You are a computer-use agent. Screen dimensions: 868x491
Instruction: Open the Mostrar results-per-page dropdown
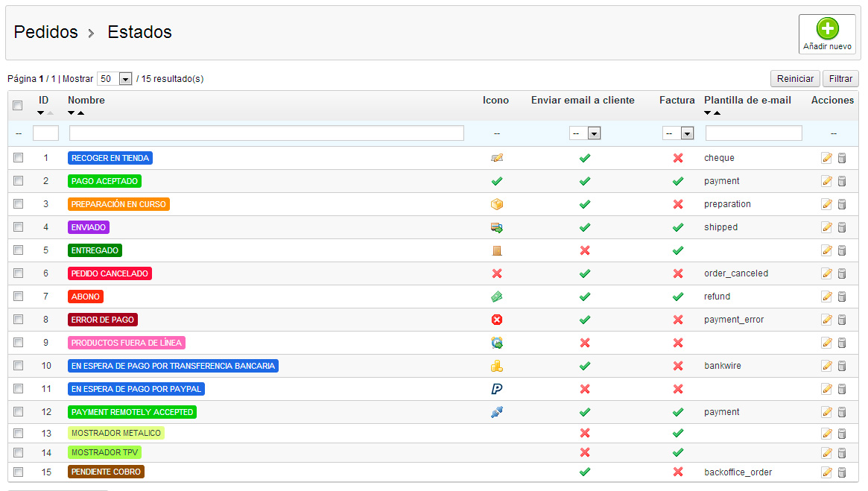click(115, 79)
